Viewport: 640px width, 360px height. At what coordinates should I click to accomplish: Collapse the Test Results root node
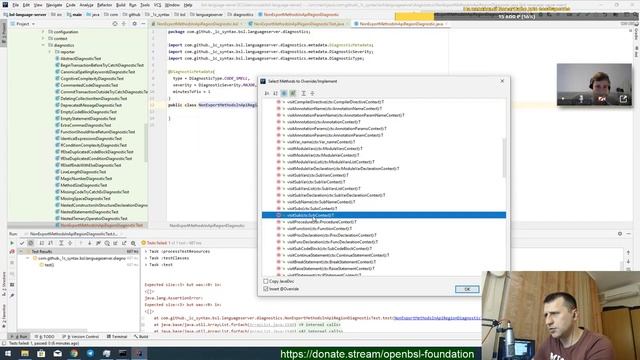coord(21,252)
